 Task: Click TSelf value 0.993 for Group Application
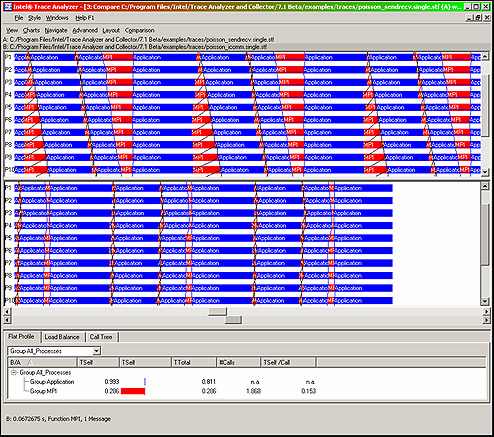tap(112, 382)
